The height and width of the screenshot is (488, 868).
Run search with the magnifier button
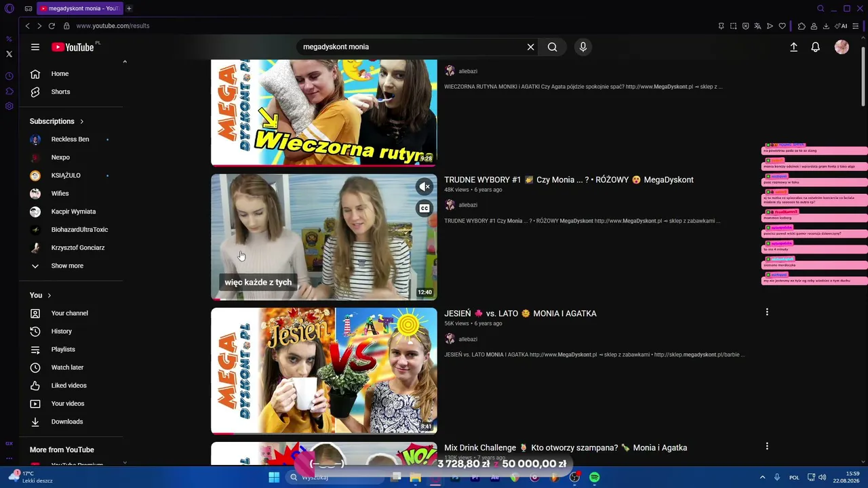[553, 47]
